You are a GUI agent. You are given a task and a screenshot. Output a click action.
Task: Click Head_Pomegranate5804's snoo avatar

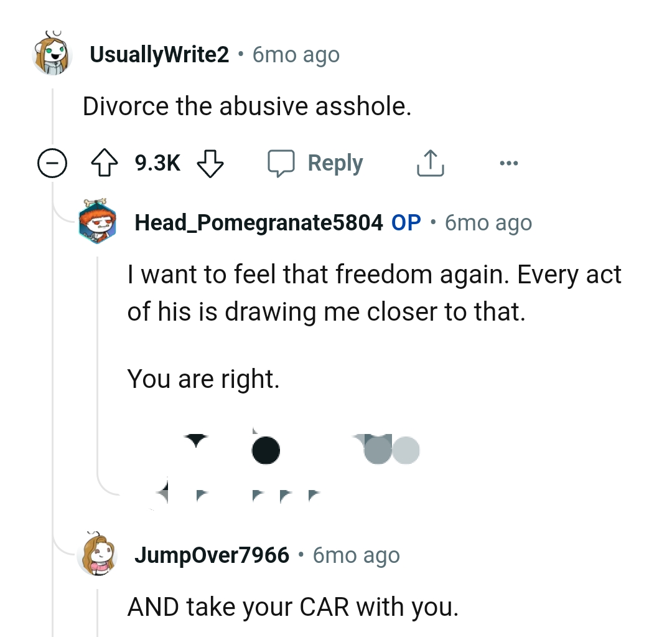pyautogui.click(x=98, y=222)
